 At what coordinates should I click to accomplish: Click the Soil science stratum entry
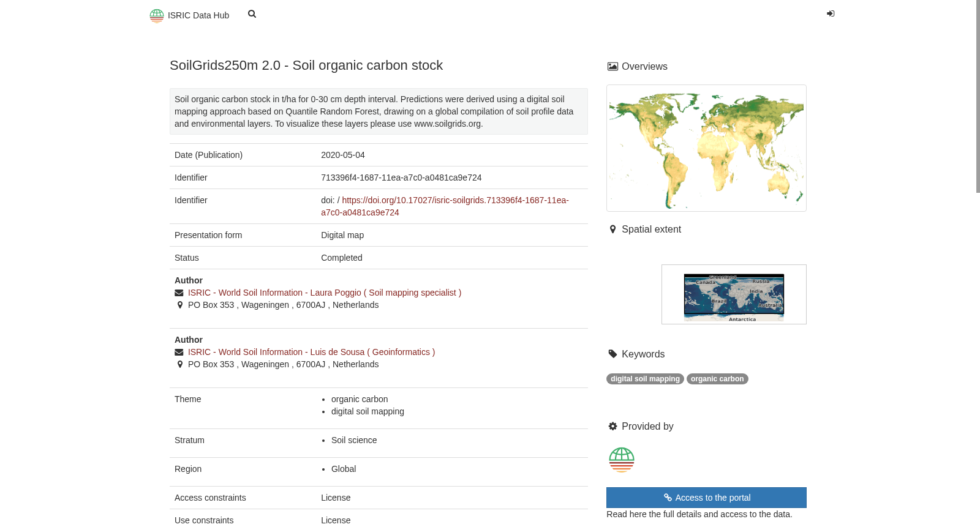pos(354,440)
